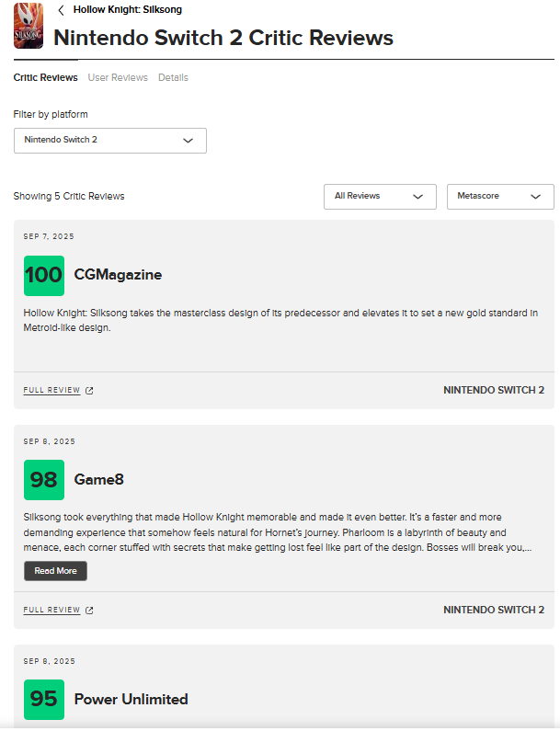This screenshot has height=731, width=560.
Task: Select the Critic Reviews tab
Action: (x=45, y=78)
